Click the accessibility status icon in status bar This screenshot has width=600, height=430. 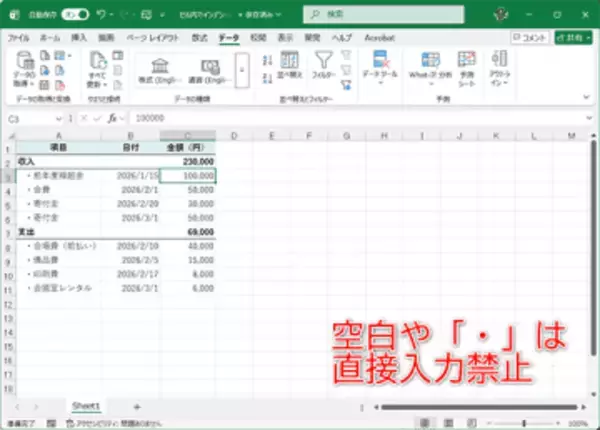click(x=70, y=423)
